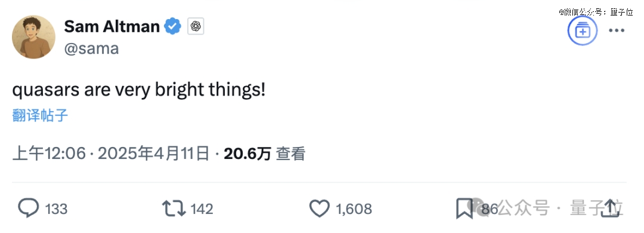Viewport: 644px width, 233px height.
Task: Click the 上午12:06 timestamp
Action: point(49,154)
